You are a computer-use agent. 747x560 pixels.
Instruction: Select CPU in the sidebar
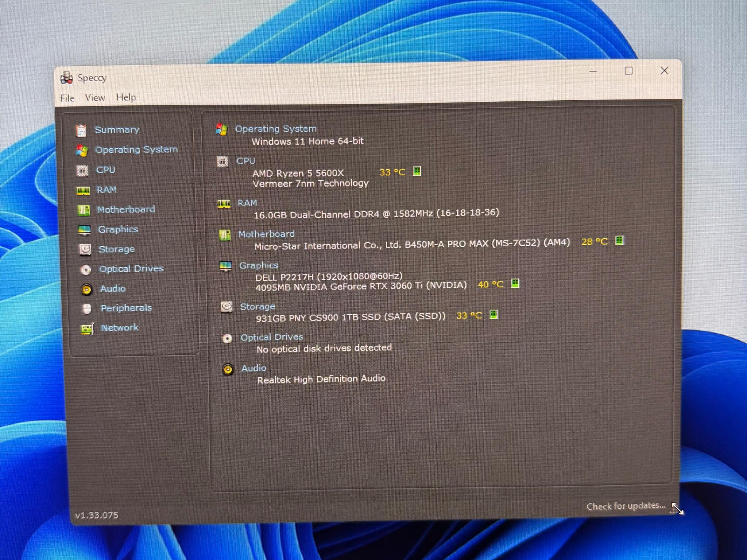coord(106,170)
